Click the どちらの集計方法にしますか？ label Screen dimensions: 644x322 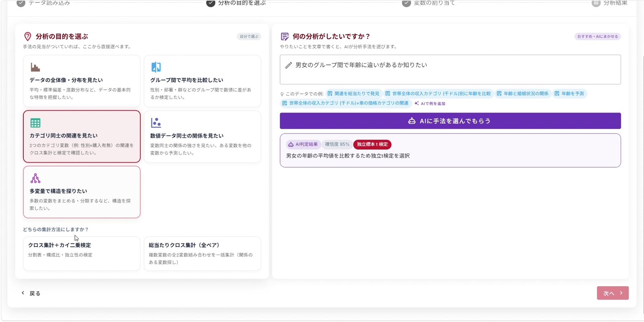coord(56,230)
